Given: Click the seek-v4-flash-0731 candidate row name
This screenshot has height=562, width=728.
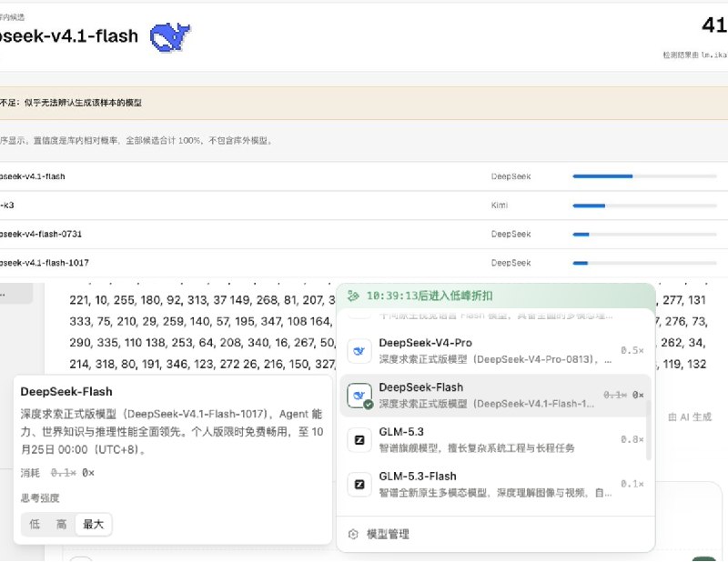Looking at the screenshot, I should point(40,235).
